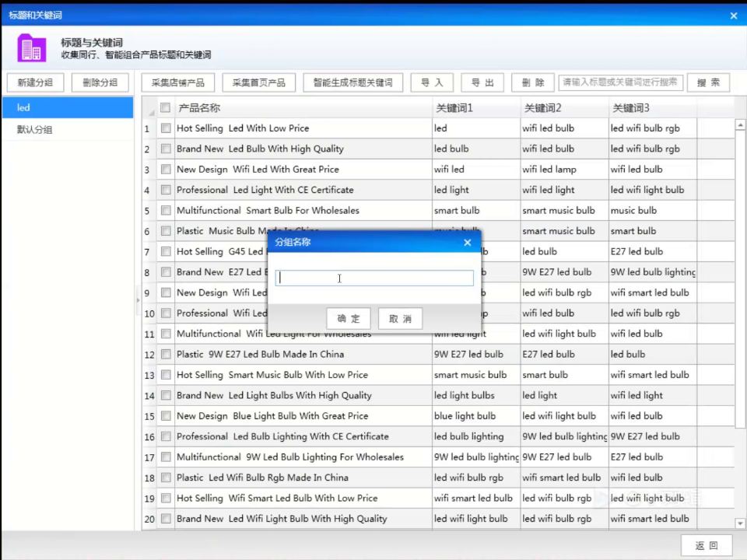The width and height of the screenshot is (747, 560).
Task: Select the led group in the sidebar
Action: (x=68, y=107)
